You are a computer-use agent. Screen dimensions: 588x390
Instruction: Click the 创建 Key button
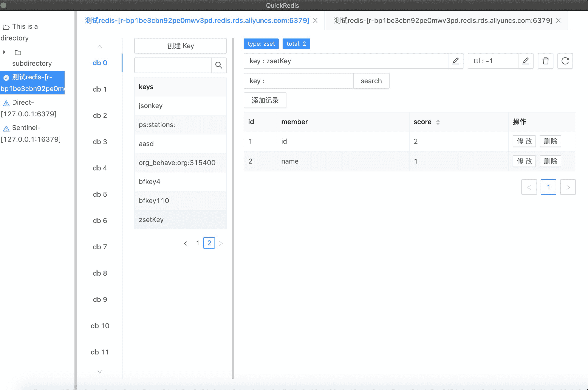[180, 46]
